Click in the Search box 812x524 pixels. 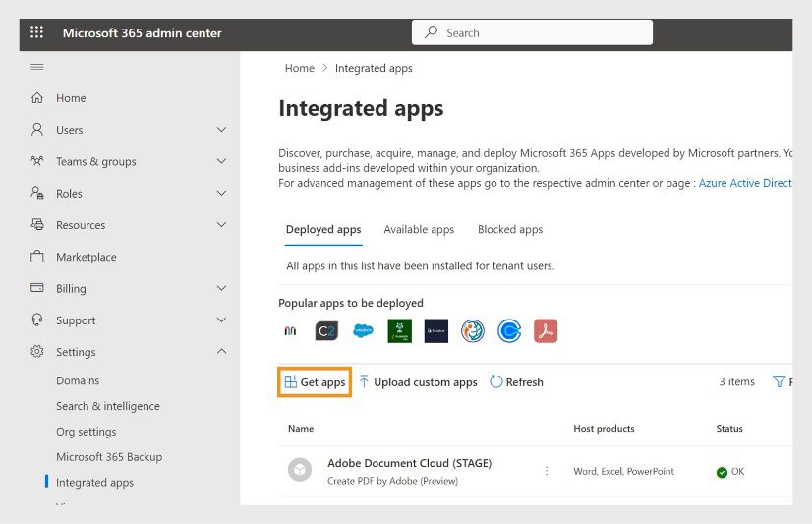point(532,32)
